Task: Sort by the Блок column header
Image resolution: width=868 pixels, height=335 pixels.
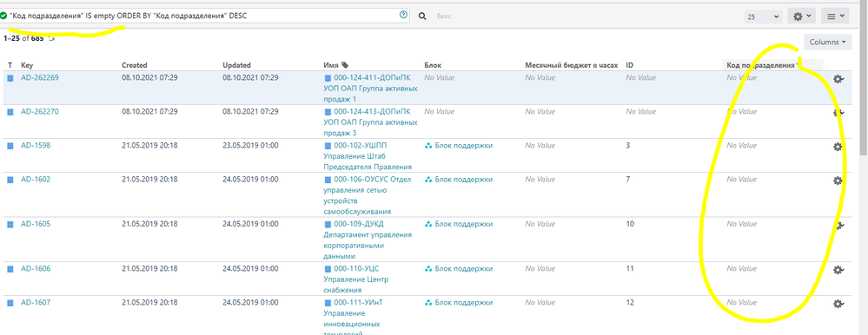Action: (433, 65)
